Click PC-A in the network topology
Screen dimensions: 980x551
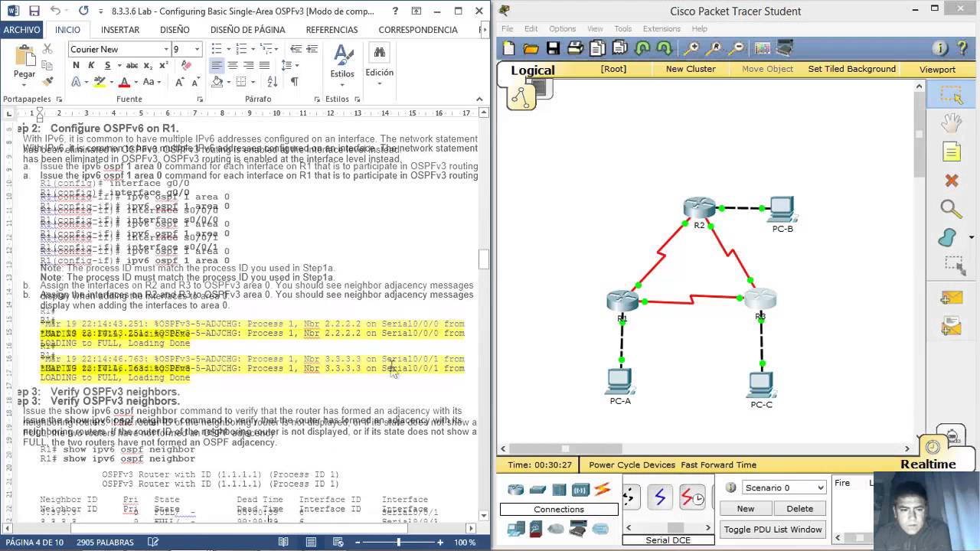(x=619, y=381)
